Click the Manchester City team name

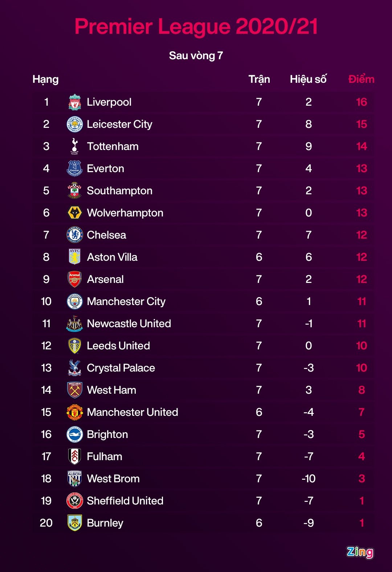(x=126, y=301)
